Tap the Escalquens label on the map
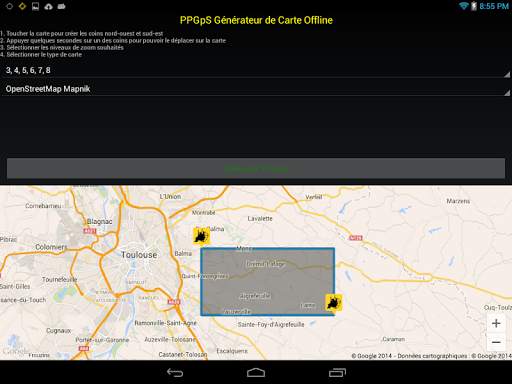Viewport: 512px width, 384px height. pos(232,351)
